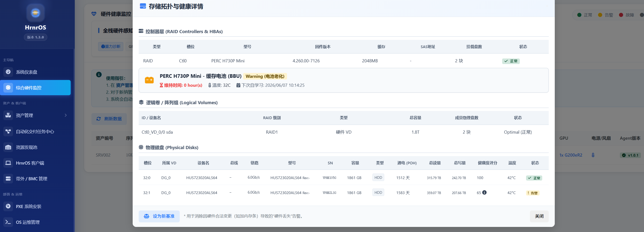Viewport: 644px width, 232px height.
Task: Click the 关闭 button to close dialog
Action: click(x=539, y=216)
